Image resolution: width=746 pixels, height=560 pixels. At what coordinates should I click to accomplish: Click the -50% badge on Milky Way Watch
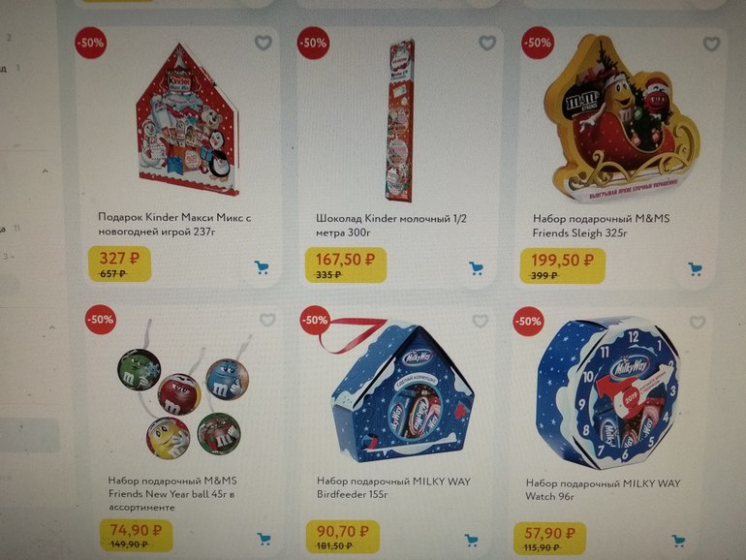tap(528, 321)
